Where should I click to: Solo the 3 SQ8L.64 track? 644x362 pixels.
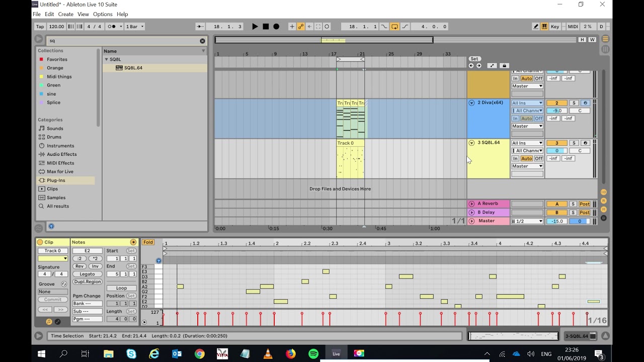(x=574, y=143)
